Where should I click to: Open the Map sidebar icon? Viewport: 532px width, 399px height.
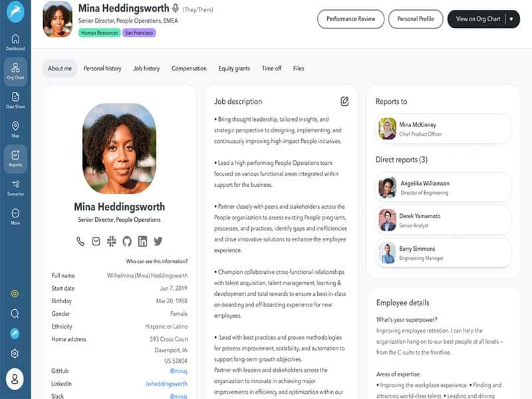[x=15, y=129]
